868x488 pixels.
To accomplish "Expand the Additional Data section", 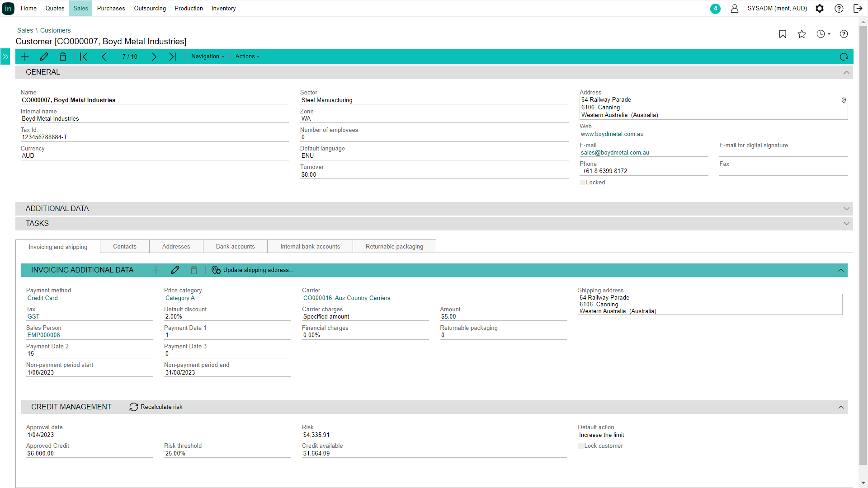I will click(846, 209).
